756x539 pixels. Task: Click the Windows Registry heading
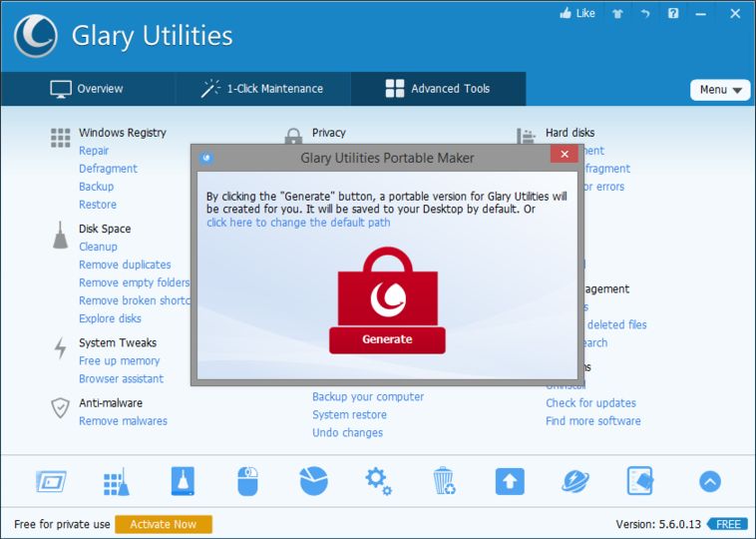123,132
